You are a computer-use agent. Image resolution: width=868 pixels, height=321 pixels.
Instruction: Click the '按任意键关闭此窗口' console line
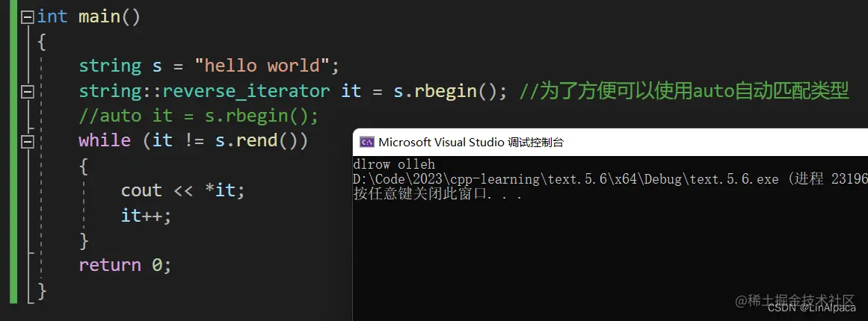click(437, 194)
